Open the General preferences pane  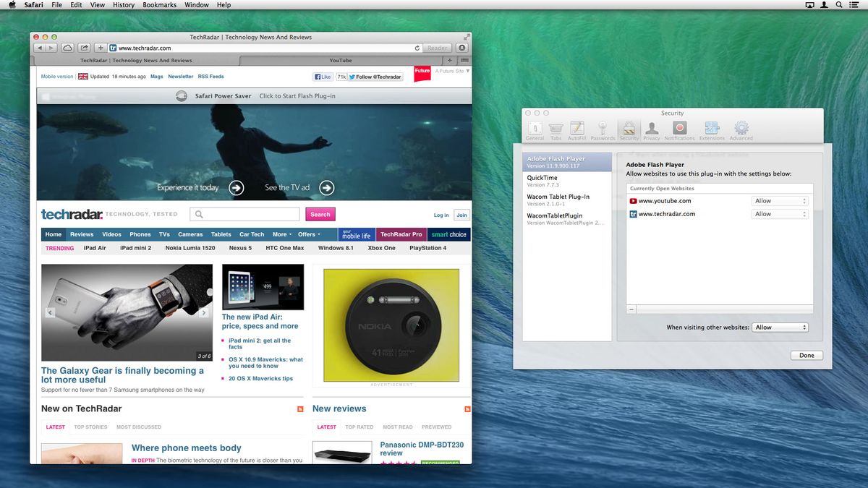coord(535,129)
